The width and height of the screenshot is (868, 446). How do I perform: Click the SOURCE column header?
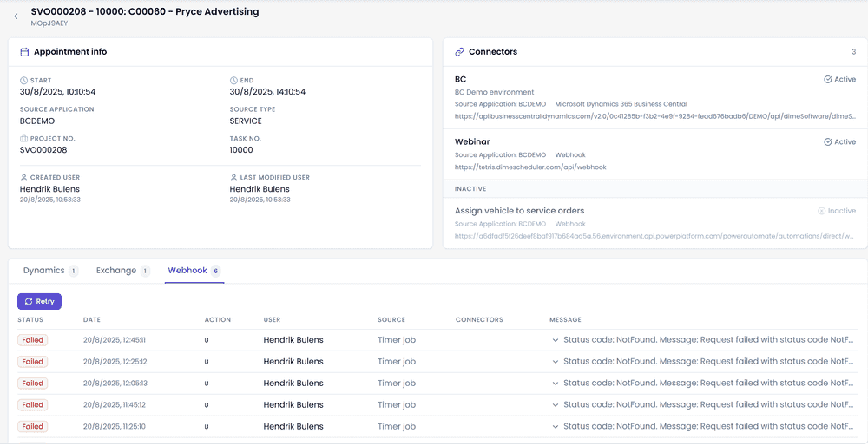pos(391,320)
